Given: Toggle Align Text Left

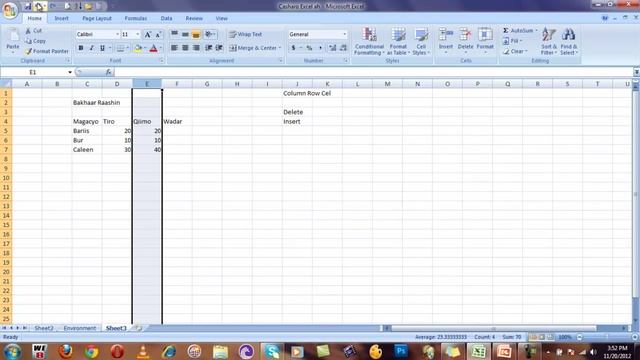Looking at the screenshot, I should click(x=174, y=48).
